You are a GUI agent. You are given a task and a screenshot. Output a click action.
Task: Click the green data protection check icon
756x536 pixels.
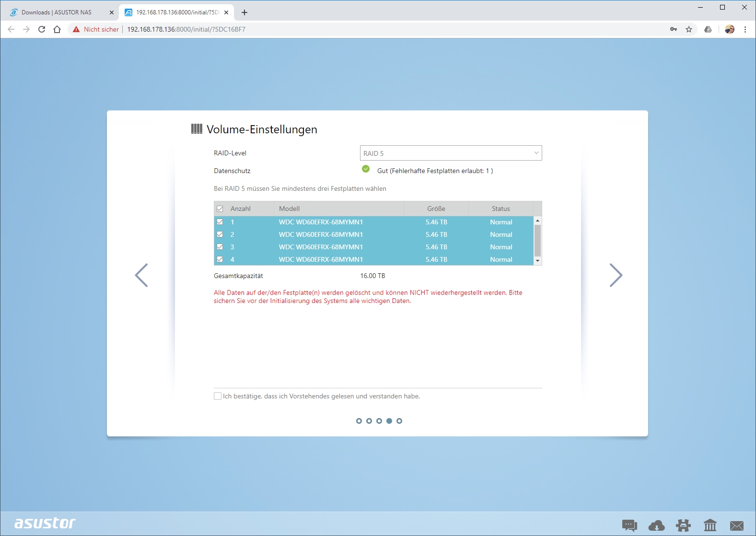pyautogui.click(x=366, y=169)
